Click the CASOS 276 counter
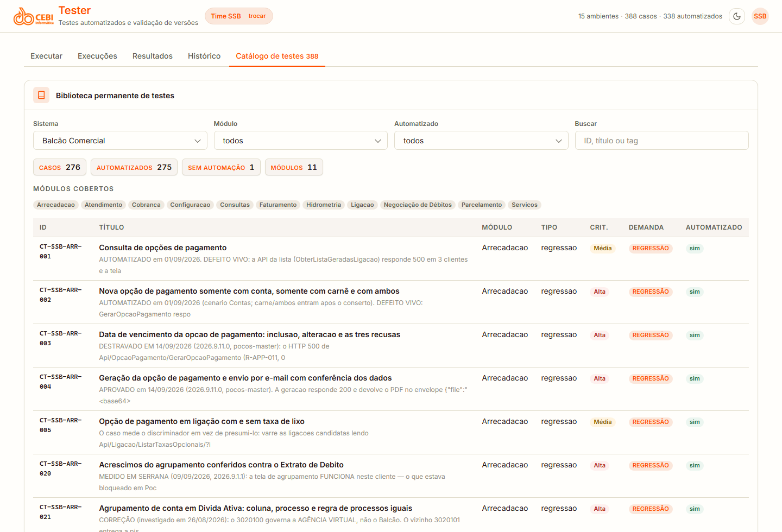782x532 pixels. point(60,167)
